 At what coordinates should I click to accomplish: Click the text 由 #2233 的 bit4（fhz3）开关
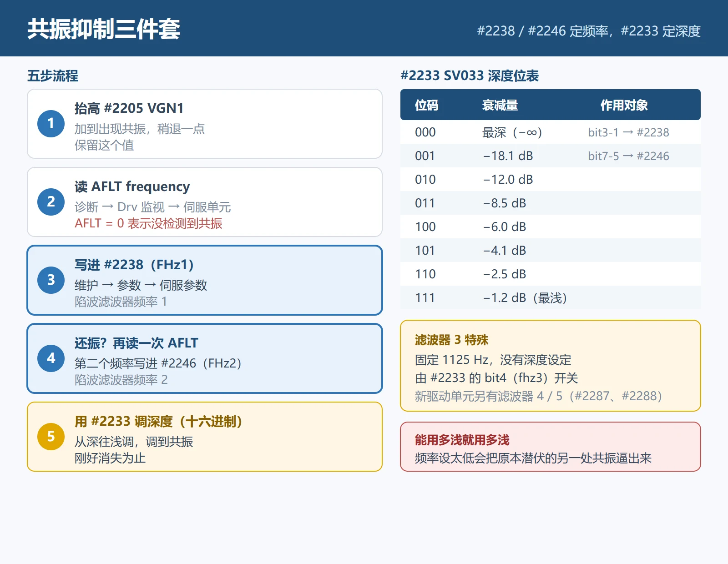(496, 378)
